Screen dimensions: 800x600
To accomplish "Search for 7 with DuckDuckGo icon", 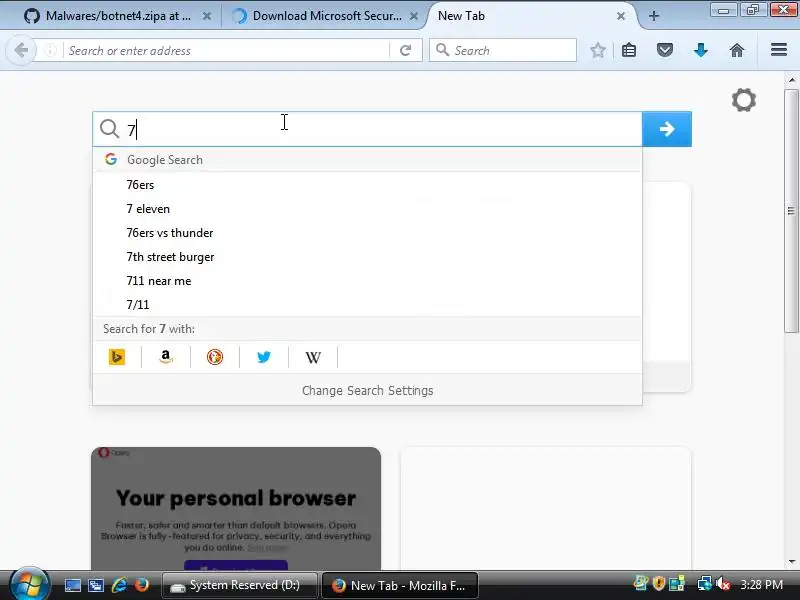I will [215, 357].
